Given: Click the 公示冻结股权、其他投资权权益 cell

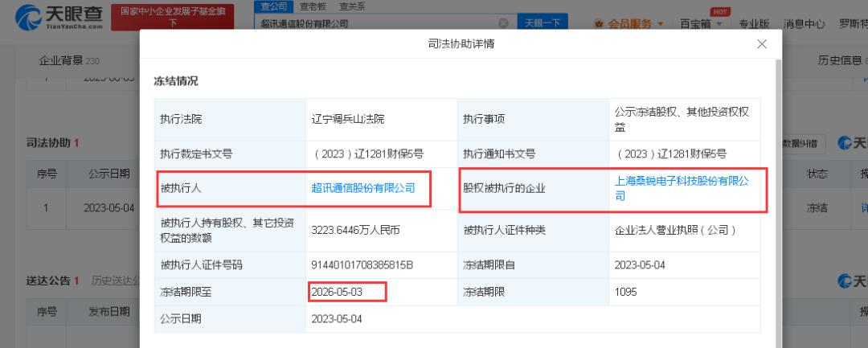Looking at the screenshot, I should tap(685, 120).
